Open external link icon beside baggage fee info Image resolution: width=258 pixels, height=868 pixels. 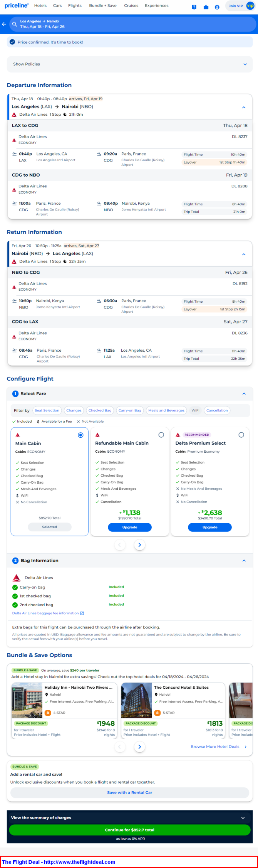pyautogui.click(x=82, y=613)
